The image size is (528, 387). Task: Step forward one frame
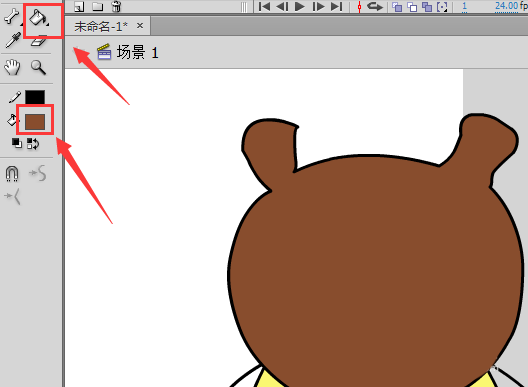tap(318, 6)
